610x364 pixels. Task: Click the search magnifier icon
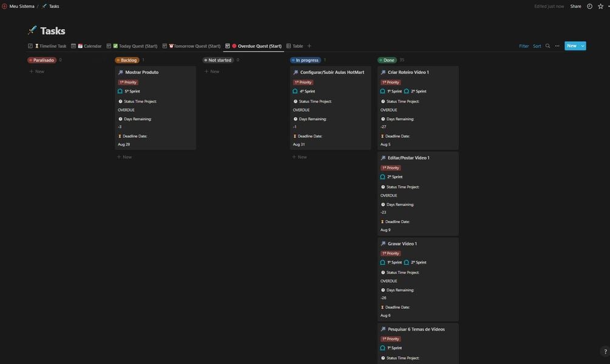(547, 46)
